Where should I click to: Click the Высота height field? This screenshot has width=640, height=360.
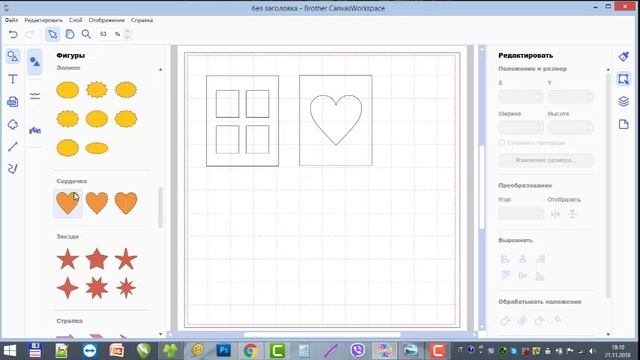[570, 128]
